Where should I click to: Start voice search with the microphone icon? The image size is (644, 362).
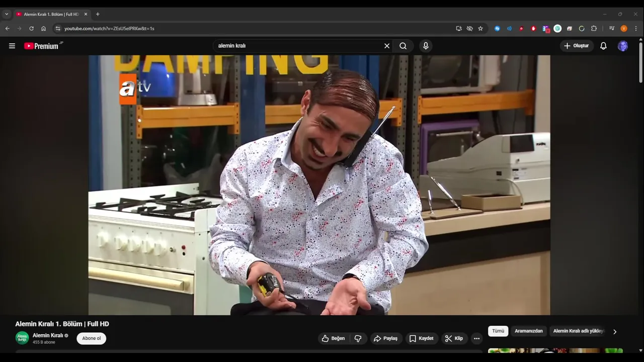click(426, 46)
